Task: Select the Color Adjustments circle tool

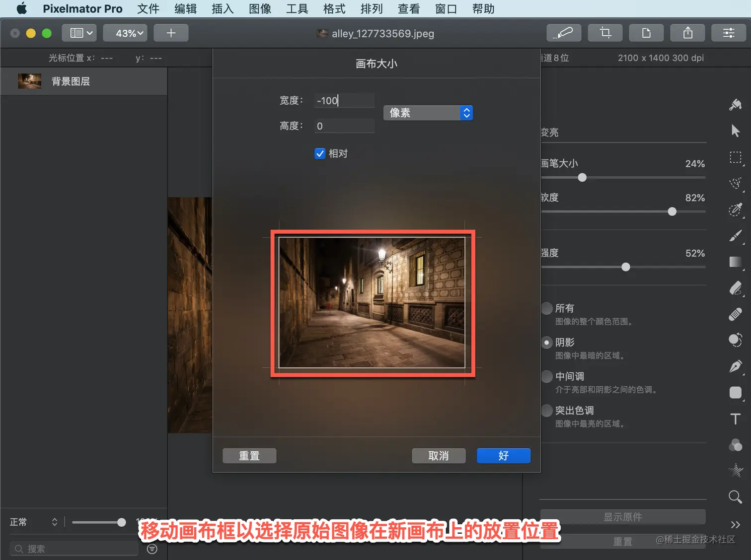Action: coord(736,340)
